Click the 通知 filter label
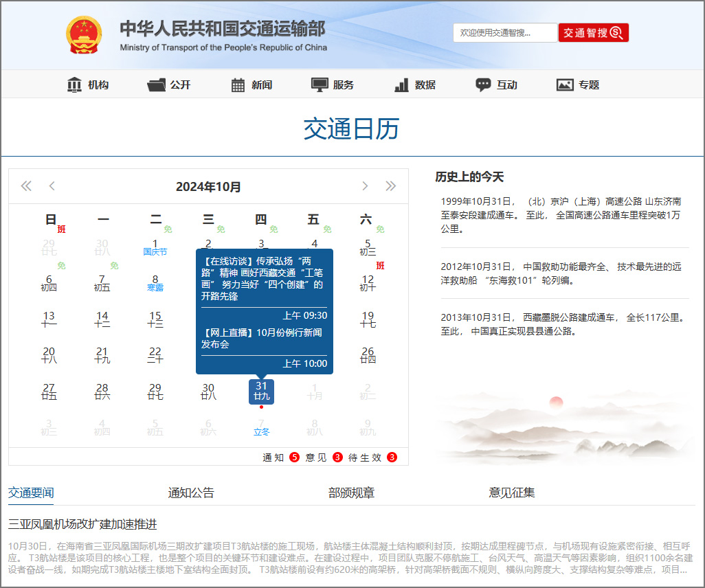 point(273,457)
